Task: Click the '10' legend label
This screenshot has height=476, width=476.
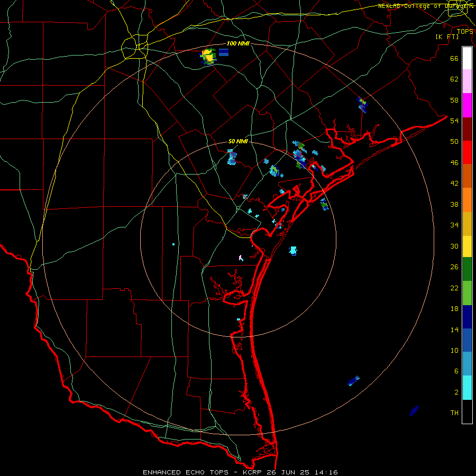Action: coord(454,351)
